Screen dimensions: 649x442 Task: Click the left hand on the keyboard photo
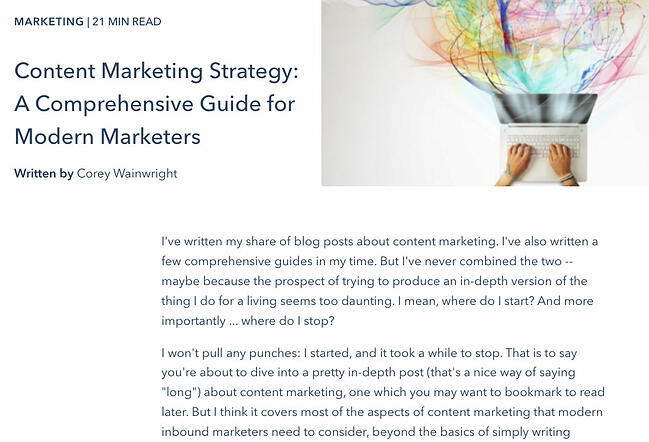(516, 161)
